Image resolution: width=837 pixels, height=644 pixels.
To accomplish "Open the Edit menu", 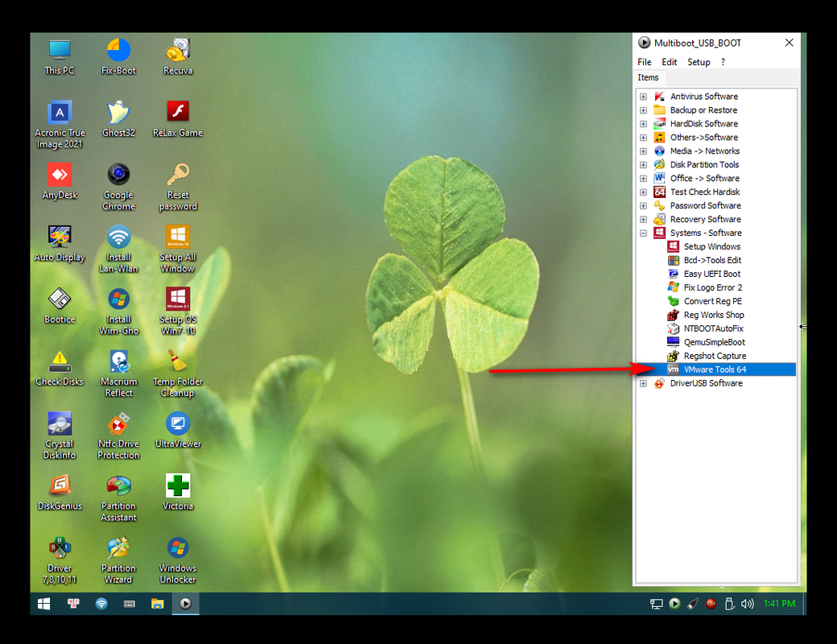I will (669, 62).
